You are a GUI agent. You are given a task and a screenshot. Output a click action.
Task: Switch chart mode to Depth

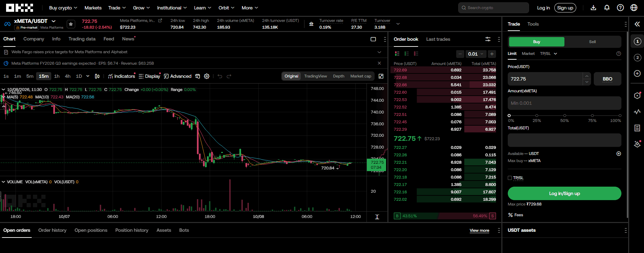(339, 76)
